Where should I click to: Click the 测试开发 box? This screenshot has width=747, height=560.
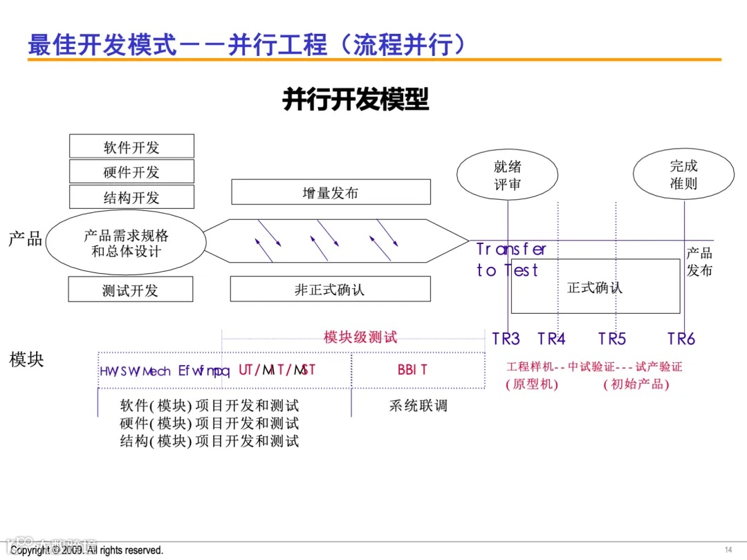click(x=130, y=289)
